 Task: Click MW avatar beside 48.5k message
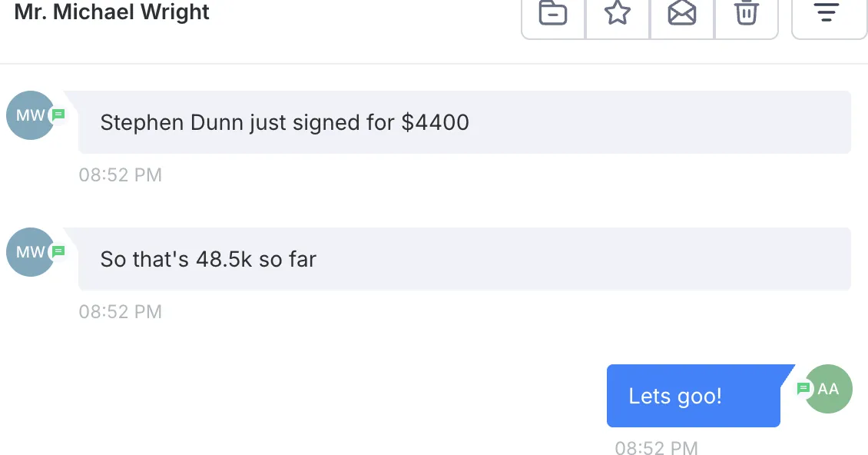point(31,252)
